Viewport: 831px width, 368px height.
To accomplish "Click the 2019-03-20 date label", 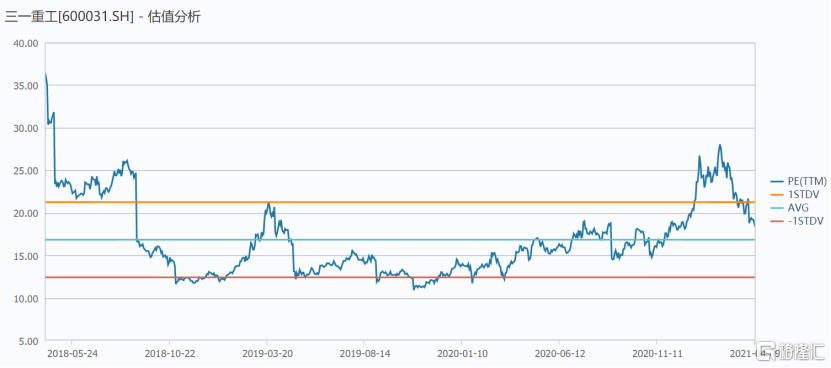I will [267, 353].
